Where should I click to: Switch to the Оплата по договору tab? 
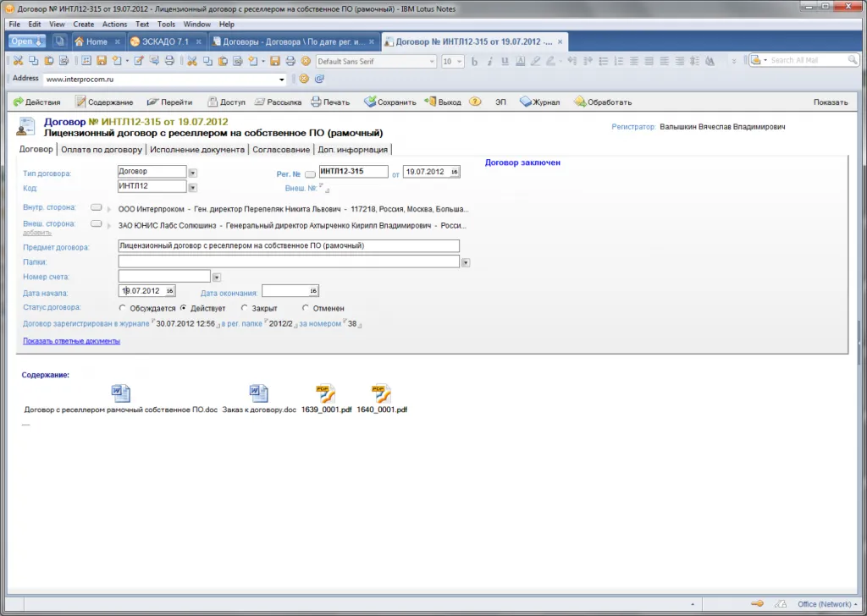coord(102,150)
